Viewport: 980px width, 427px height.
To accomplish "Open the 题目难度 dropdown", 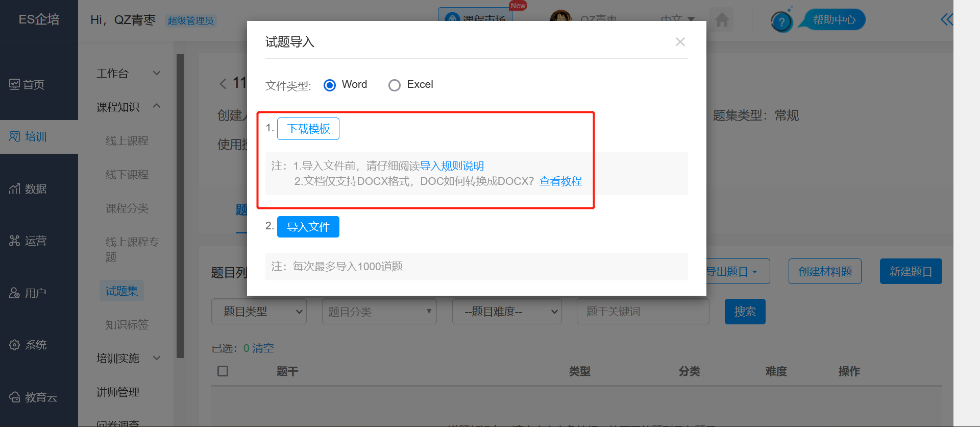I will click(506, 312).
